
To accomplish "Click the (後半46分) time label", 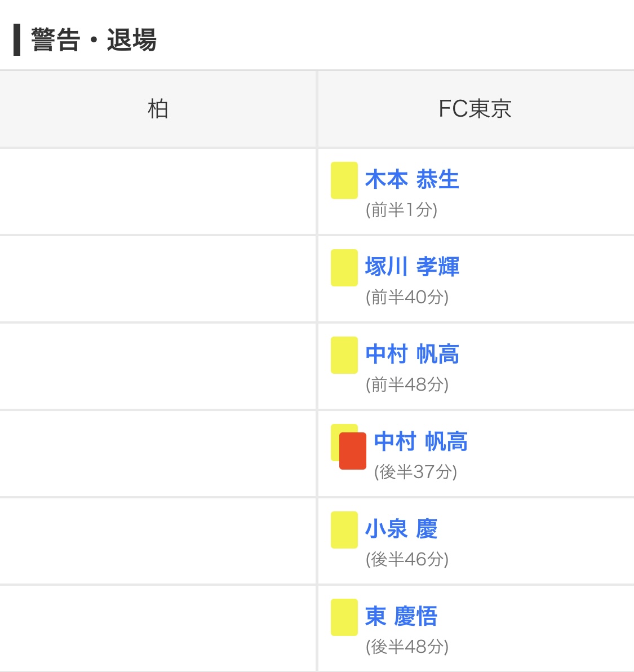I will [x=407, y=559].
